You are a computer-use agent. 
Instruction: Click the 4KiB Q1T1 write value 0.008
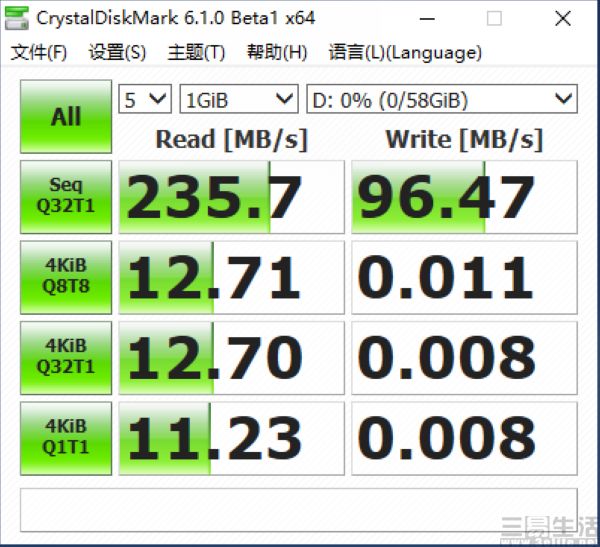tap(464, 438)
